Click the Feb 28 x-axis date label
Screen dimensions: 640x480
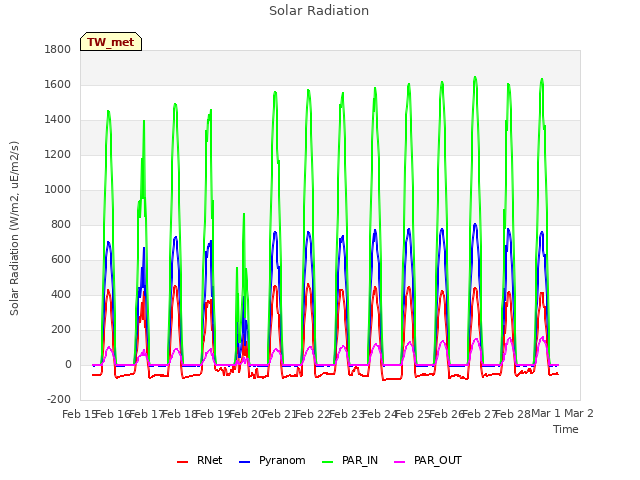(513, 414)
